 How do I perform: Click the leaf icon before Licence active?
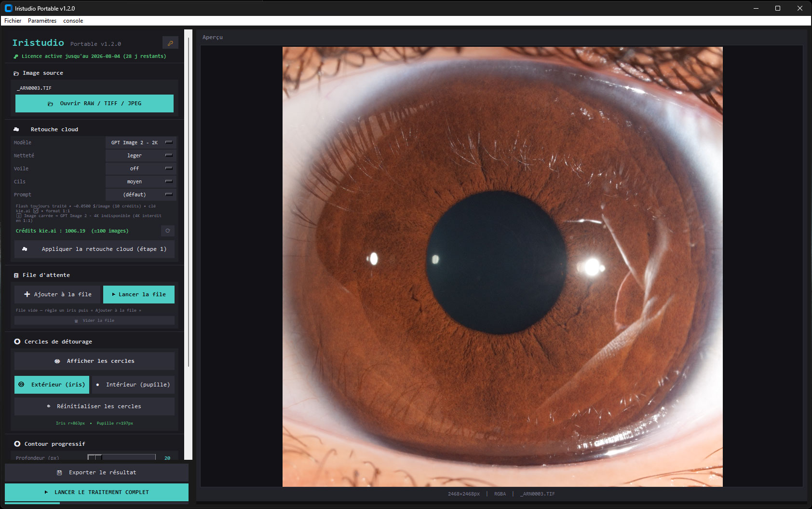[x=16, y=56]
